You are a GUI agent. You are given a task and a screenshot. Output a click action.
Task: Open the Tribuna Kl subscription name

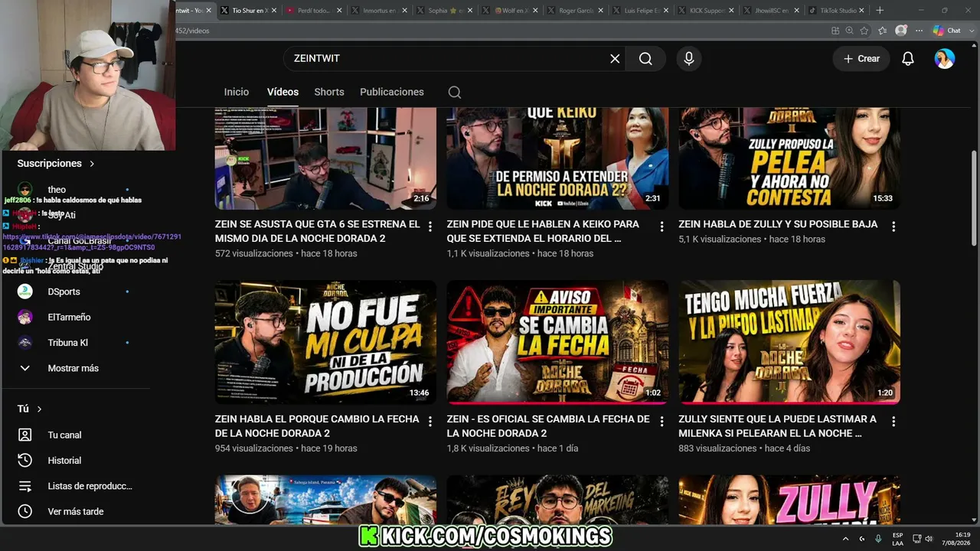67,343
